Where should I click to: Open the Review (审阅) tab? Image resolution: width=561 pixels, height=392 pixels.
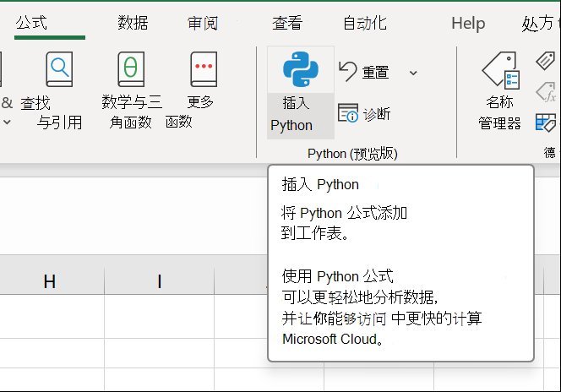203,23
